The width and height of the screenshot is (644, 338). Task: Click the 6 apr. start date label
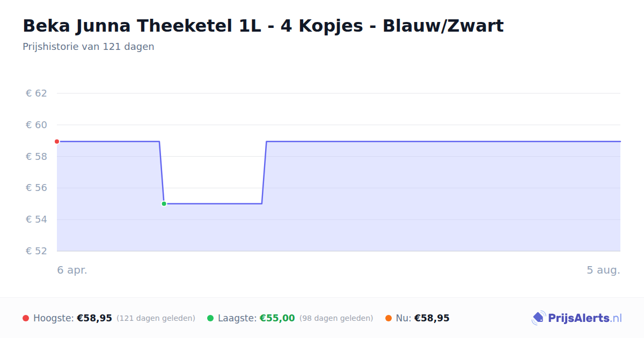pos(72,270)
